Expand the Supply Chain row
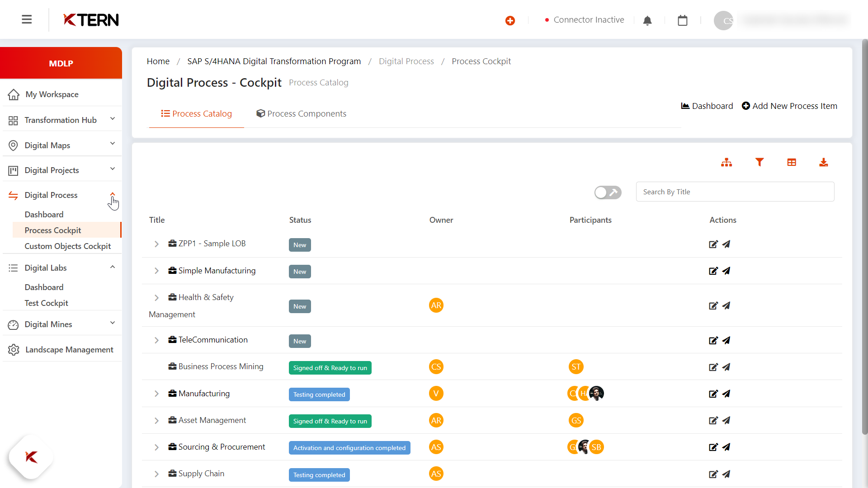868x488 pixels. (x=156, y=474)
